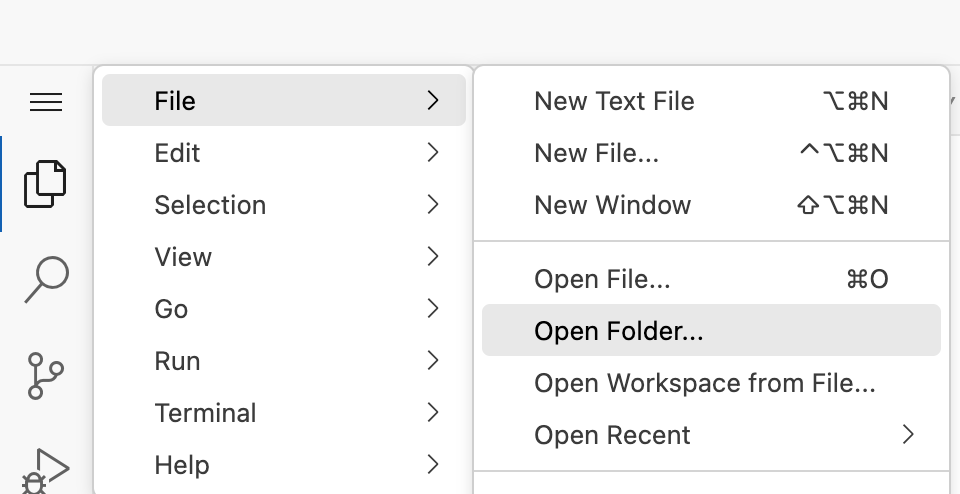Open the Explorer view in activity bar

[x=45, y=183]
